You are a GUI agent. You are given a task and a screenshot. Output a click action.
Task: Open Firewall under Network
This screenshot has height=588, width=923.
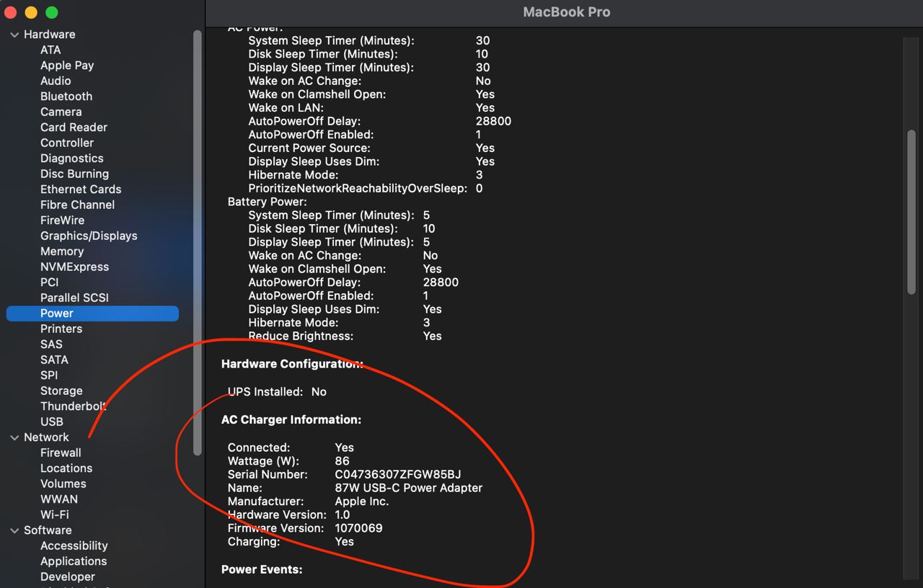click(61, 453)
